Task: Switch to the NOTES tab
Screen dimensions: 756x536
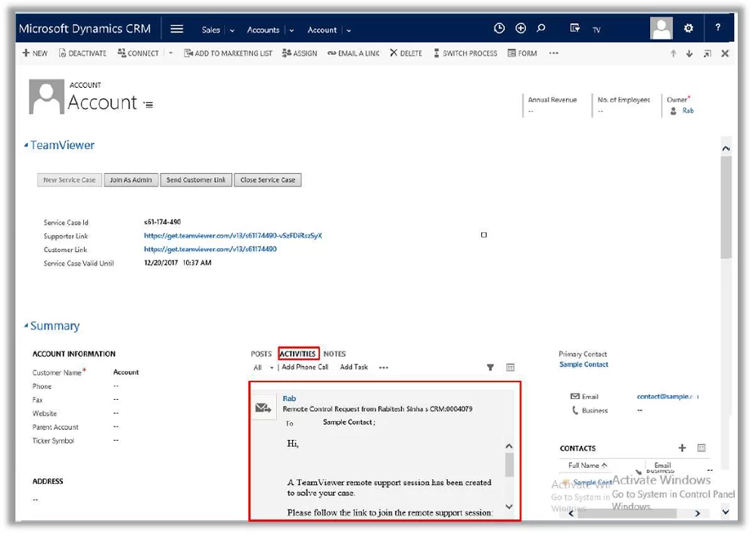Action: coord(334,353)
